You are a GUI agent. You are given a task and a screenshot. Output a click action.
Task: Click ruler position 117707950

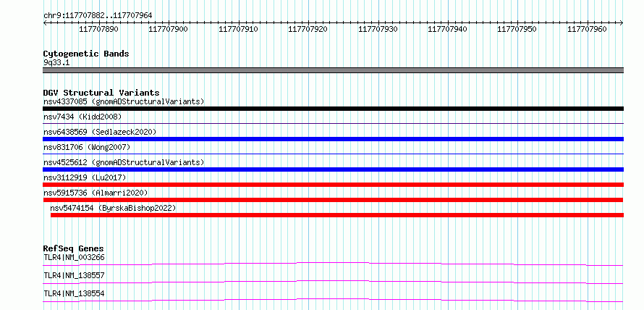517,30
